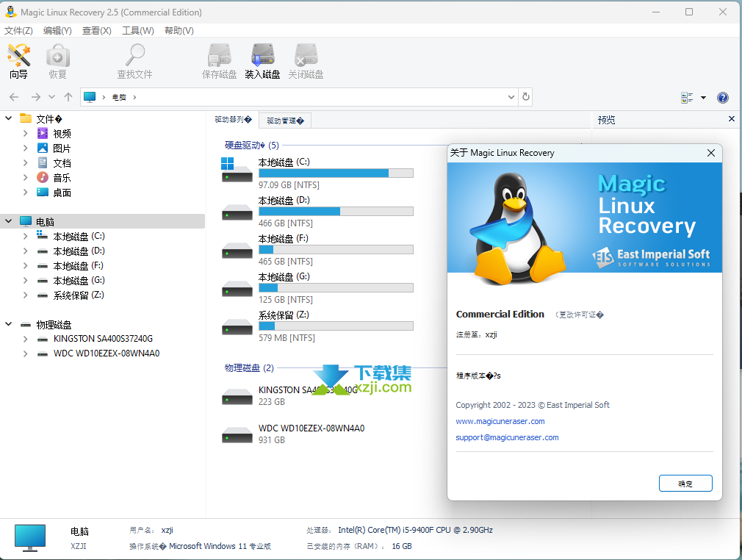Select 音乐 in the folder tree

tap(62, 178)
